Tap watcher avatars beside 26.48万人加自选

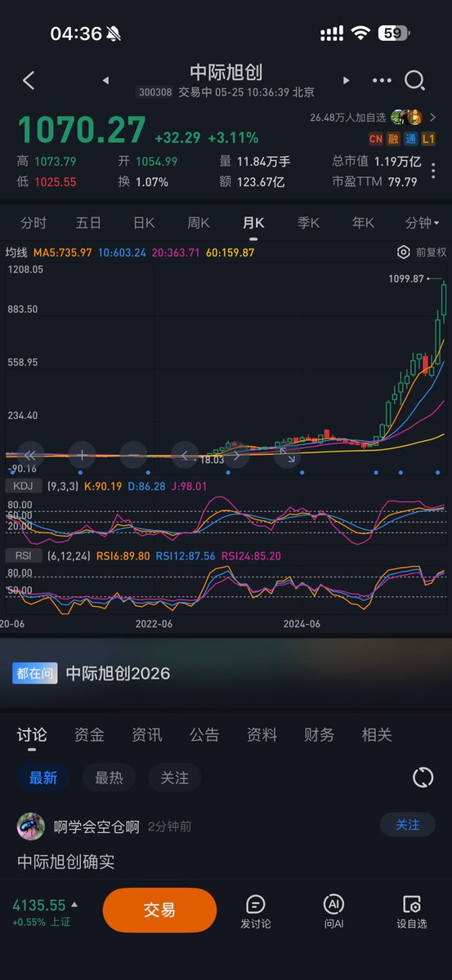point(407,117)
